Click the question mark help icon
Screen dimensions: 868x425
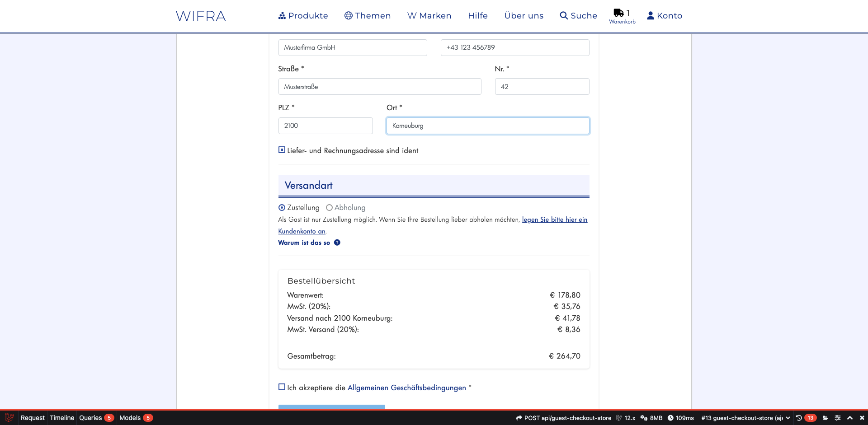point(337,243)
